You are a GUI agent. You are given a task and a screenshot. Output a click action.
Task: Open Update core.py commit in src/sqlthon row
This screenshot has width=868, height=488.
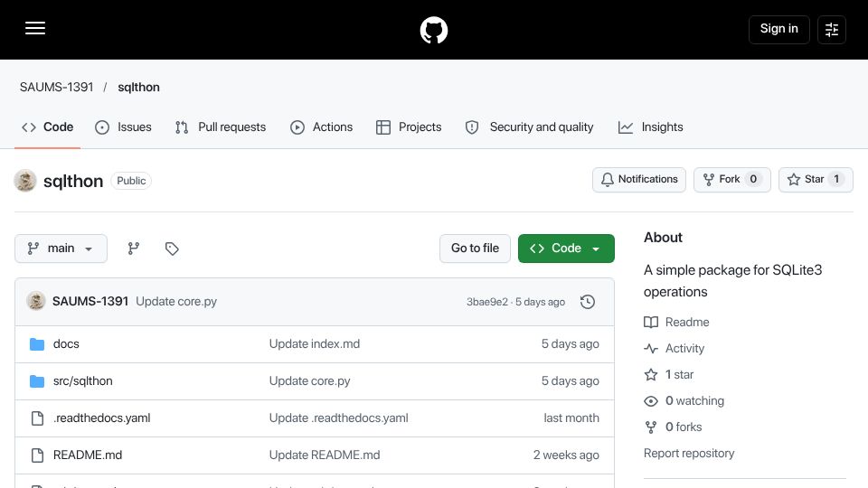click(309, 381)
